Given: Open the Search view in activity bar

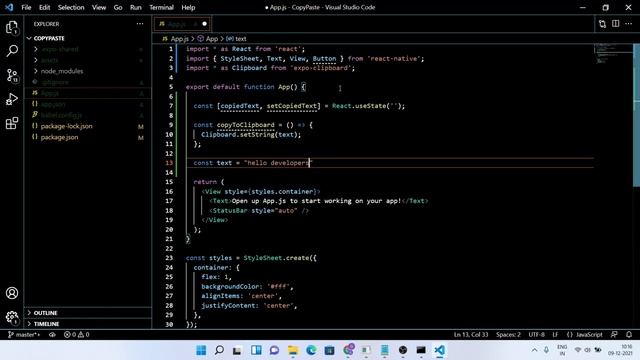Looking at the screenshot, I should (x=12, y=51).
